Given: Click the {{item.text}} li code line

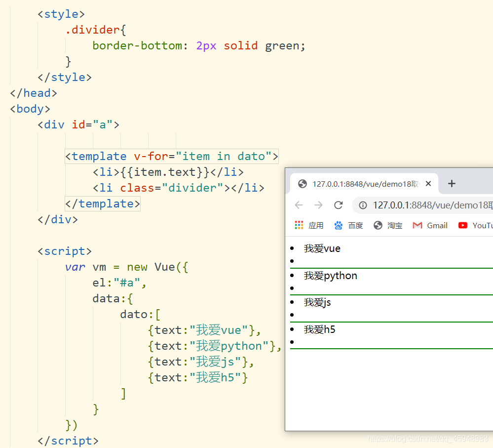Looking at the screenshot, I should (x=168, y=172).
